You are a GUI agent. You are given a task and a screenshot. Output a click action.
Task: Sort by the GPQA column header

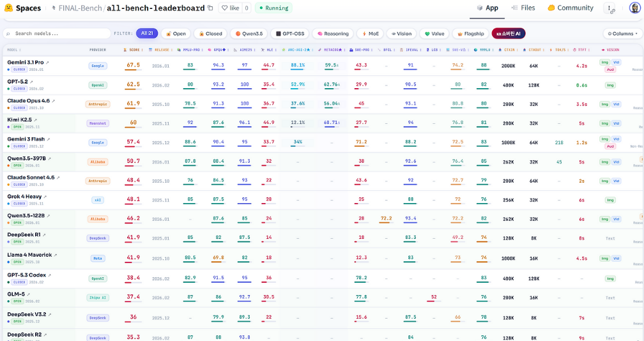(x=218, y=50)
